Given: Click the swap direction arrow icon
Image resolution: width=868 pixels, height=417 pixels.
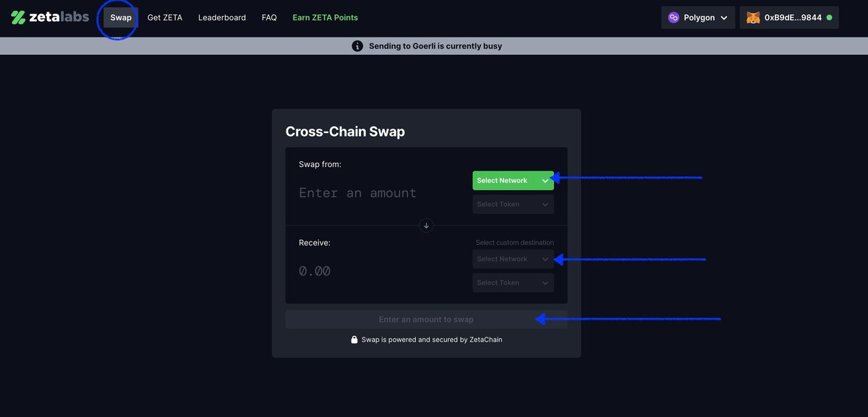Looking at the screenshot, I should [x=426, y=225].
